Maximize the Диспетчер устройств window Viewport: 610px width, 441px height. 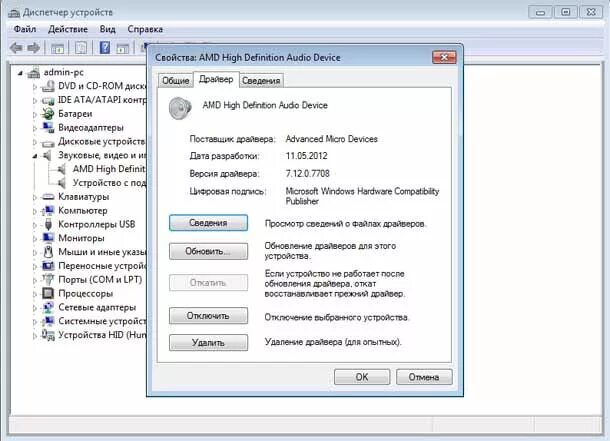point(566,12)
